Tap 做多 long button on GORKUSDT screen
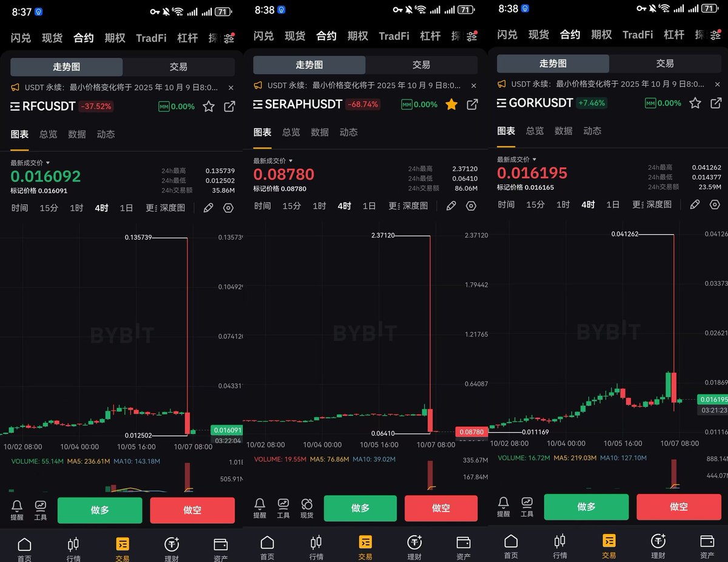Image resolution: width=728 pixels, height=562 pixels. point(587,507)
